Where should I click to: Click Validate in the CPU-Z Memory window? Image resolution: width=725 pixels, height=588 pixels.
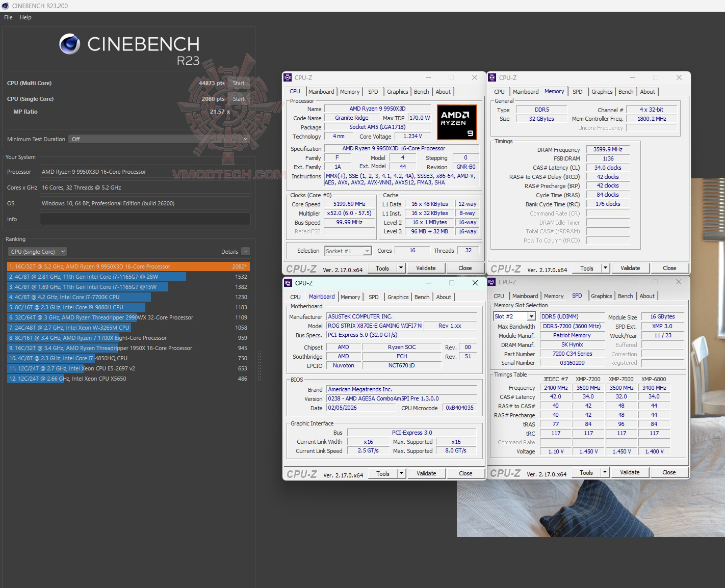coord(630,268)
